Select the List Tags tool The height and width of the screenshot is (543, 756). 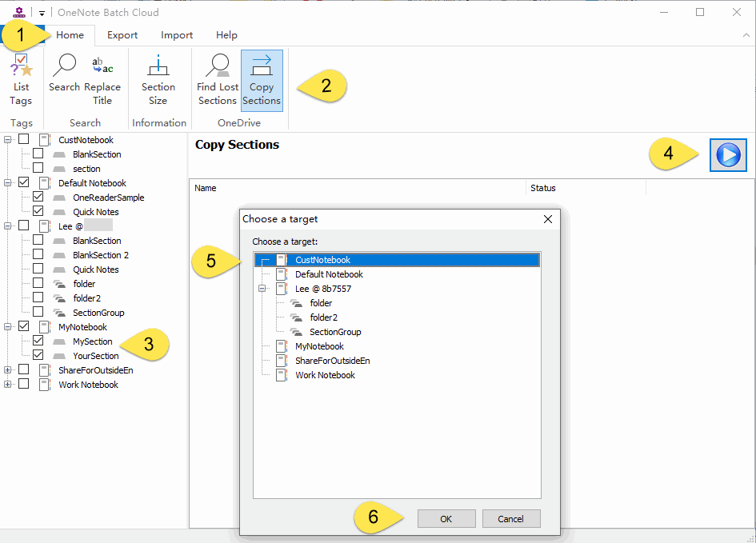pyautogui.click(x=21, y=80)
